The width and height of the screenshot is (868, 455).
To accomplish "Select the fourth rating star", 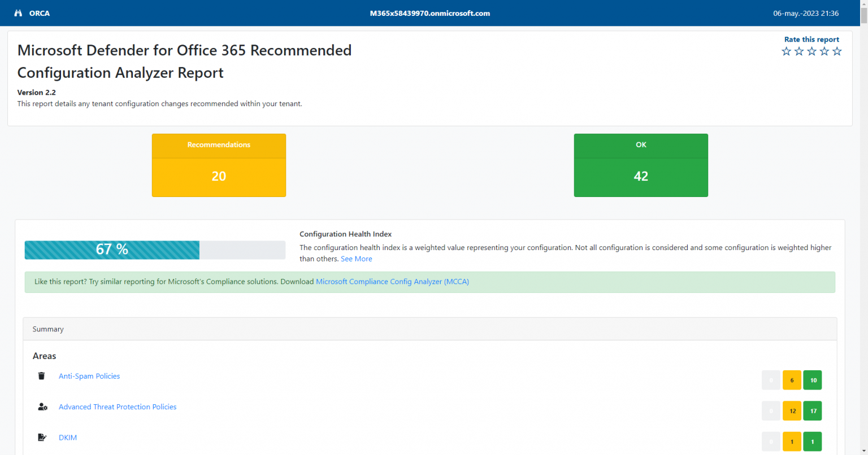I will tap(824, 51).
